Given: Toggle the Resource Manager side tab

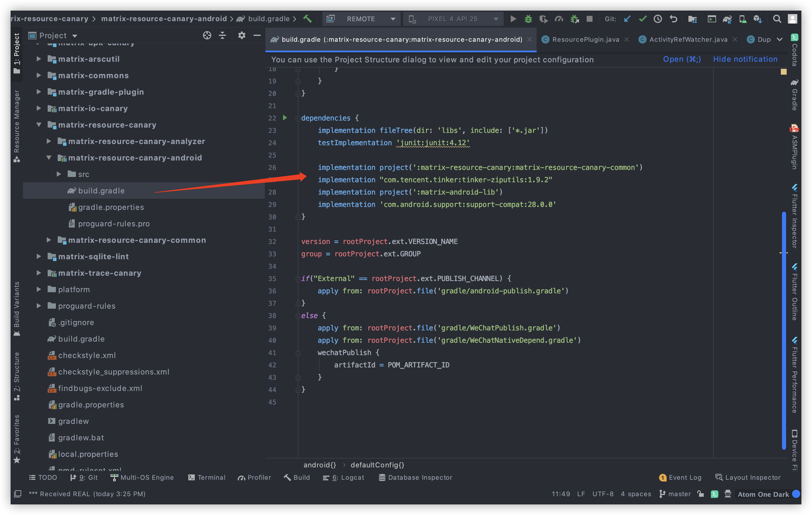Looking at the screenshot, I should (x=16, y=126).
